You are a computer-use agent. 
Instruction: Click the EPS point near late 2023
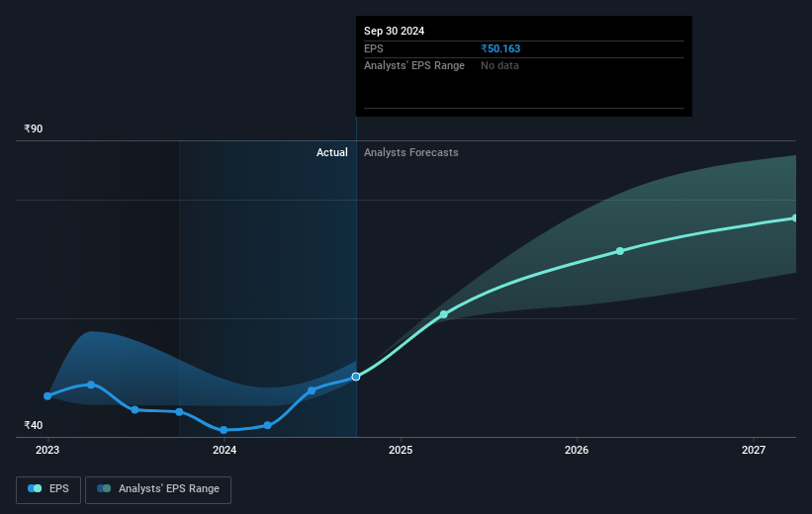[x=179, y=412]
